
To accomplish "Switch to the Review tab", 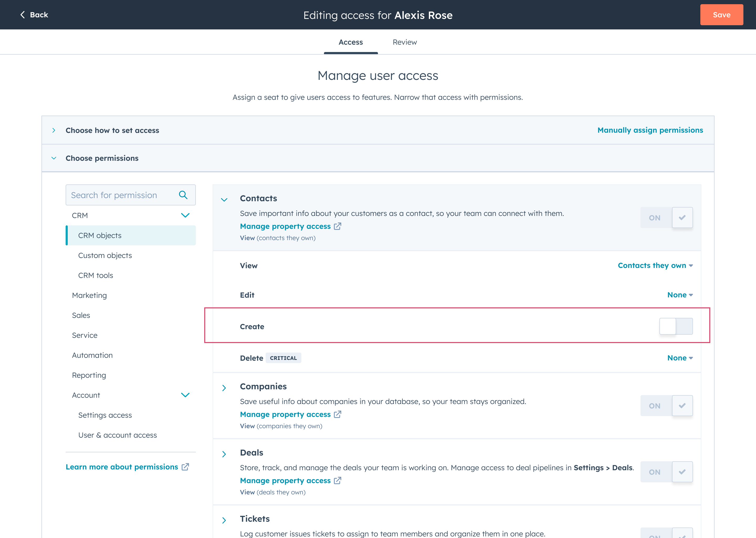I will pyautogui.click(x=405, y=42).
